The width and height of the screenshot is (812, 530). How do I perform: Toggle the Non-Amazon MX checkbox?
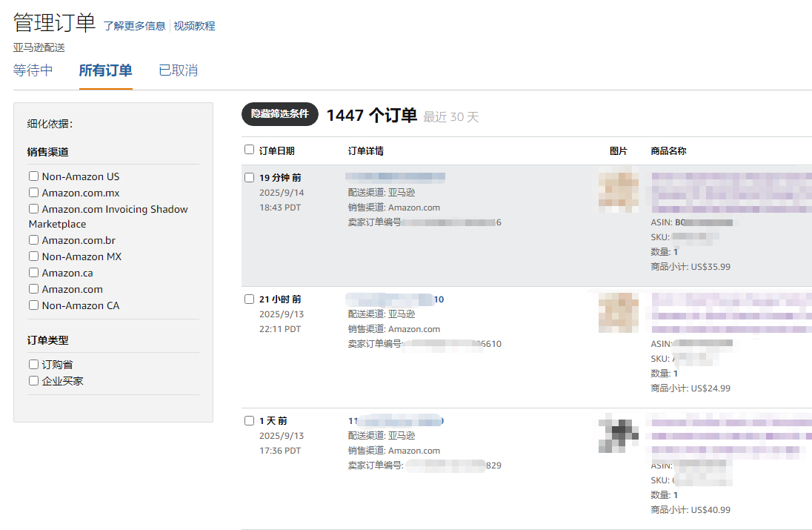click(x=33, y=256)
